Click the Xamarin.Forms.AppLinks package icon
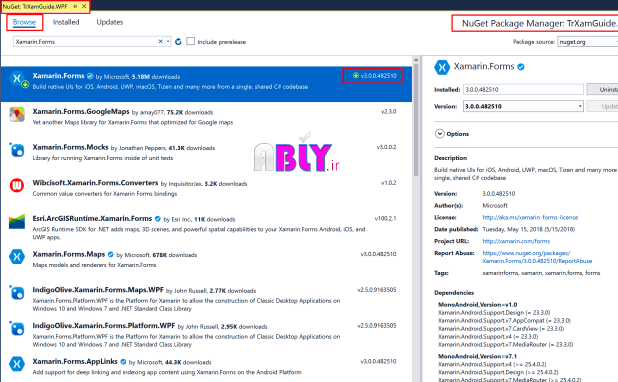Image resolution: width=618 pixels, height=382 pixels. coord(17,364)
